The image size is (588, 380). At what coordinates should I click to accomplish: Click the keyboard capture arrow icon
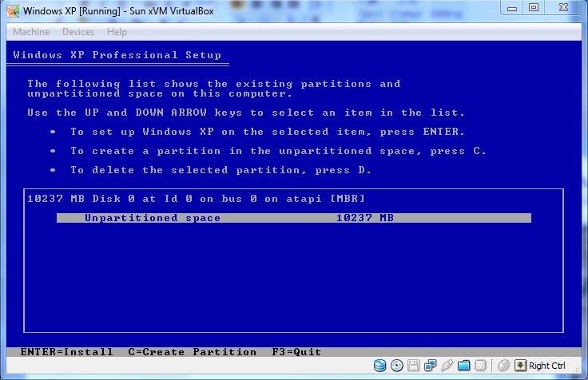[521, 366]
